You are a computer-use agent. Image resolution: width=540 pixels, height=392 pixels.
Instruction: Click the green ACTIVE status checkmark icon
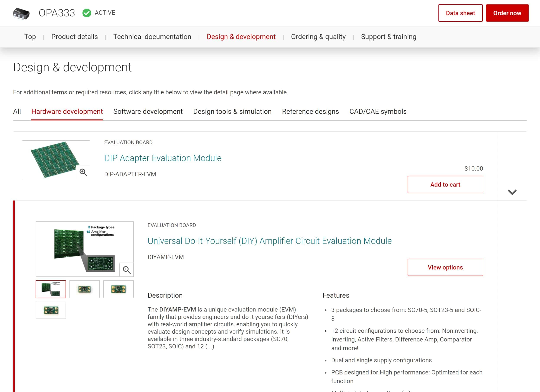(87, 13)
